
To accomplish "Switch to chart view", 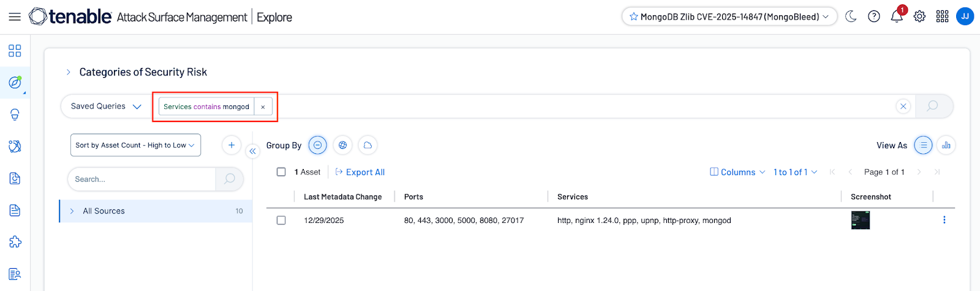I will [x=946, y=145].
